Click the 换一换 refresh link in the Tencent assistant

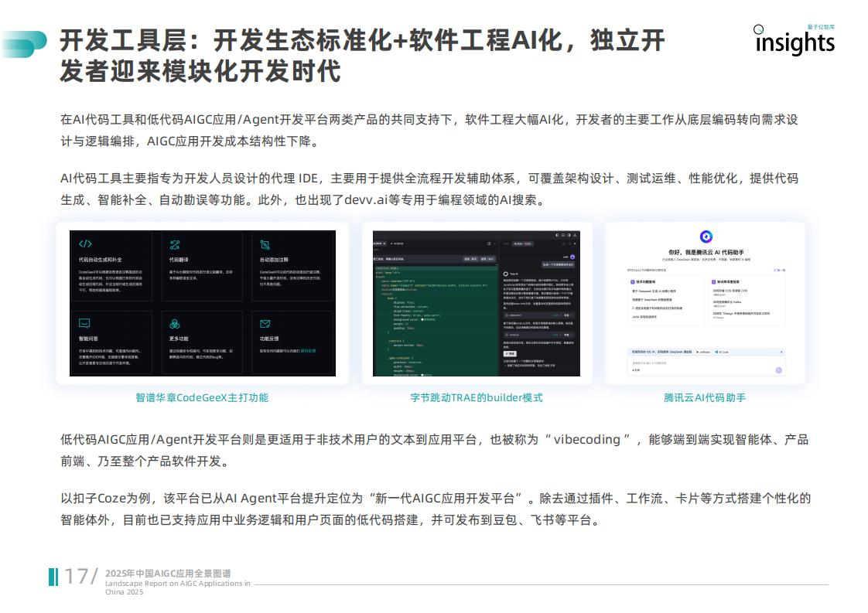pyautogui.click(x=780, y=270)
